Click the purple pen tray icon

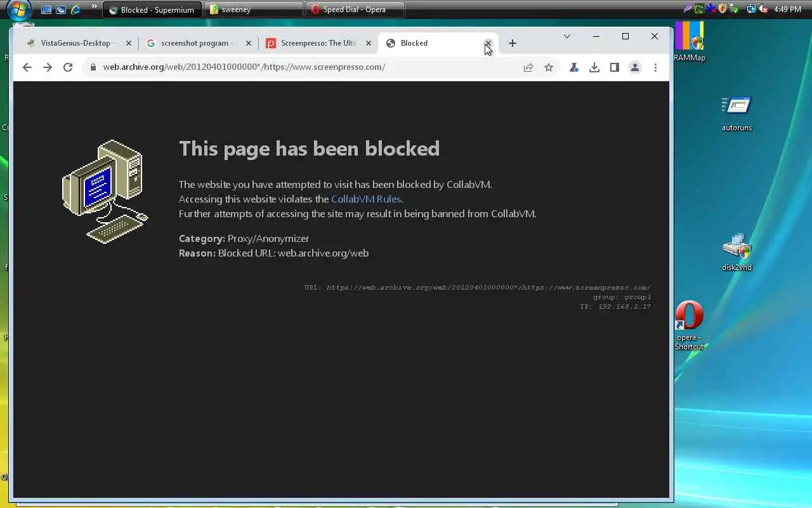[x=688, y=9]
